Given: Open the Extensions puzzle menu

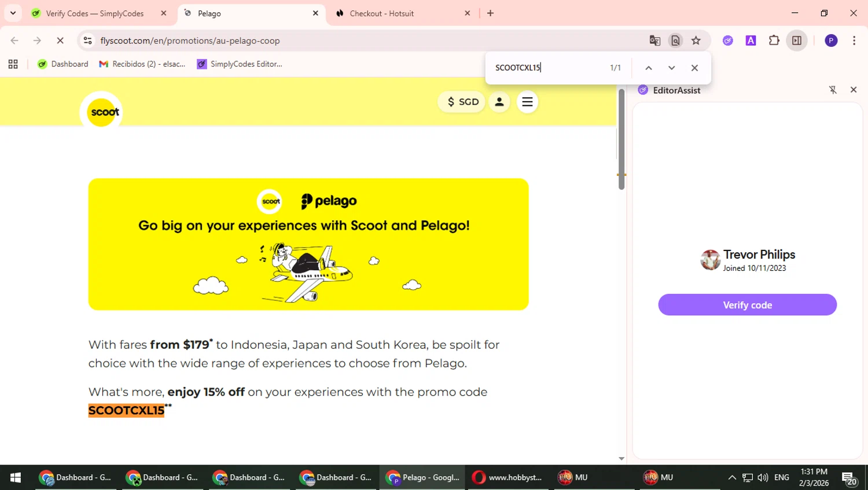Looking at the screenshot, I should [774, 40].
